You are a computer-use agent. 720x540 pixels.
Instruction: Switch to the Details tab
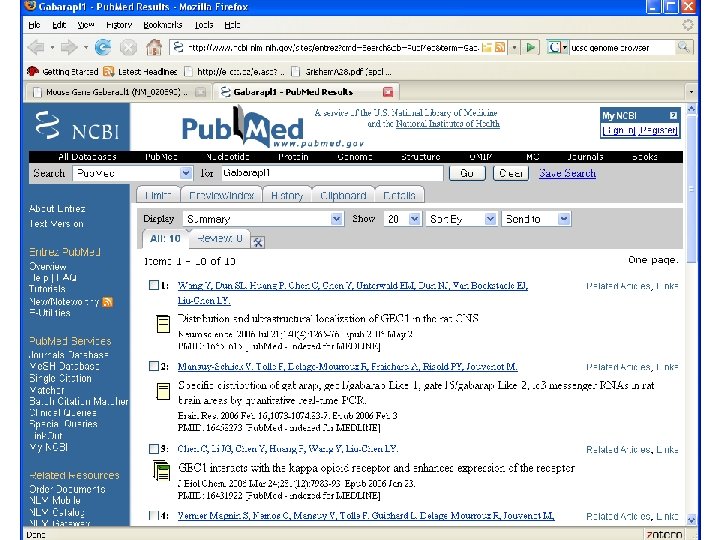tap(399, 196)
